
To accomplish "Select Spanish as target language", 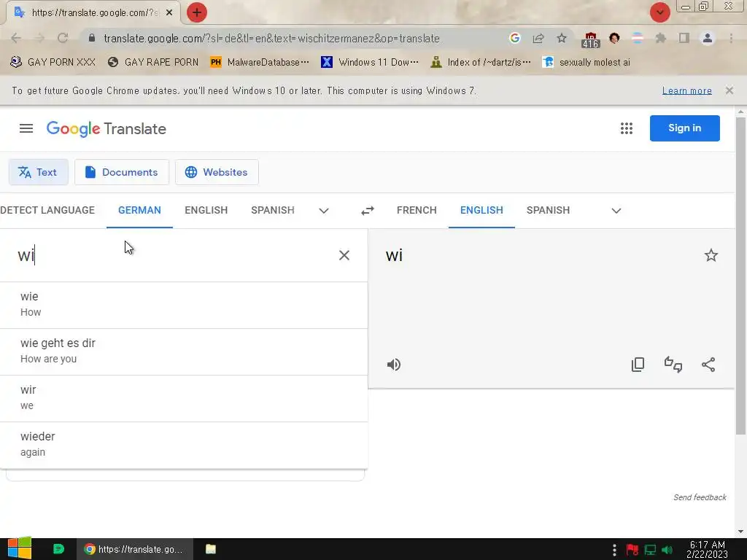I will [x=548, y=211].
